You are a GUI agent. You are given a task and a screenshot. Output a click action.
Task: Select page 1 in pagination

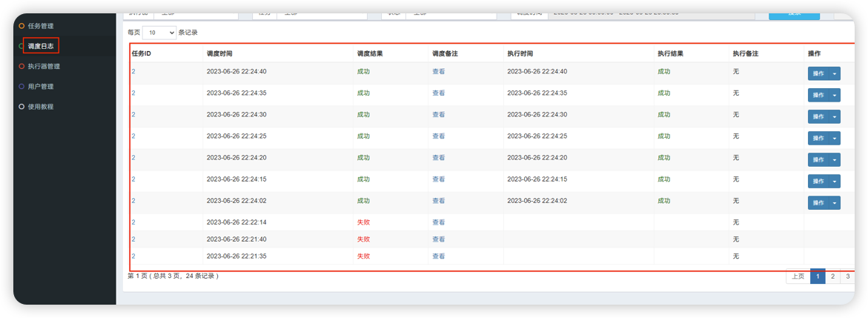click(x=818, y=276)
